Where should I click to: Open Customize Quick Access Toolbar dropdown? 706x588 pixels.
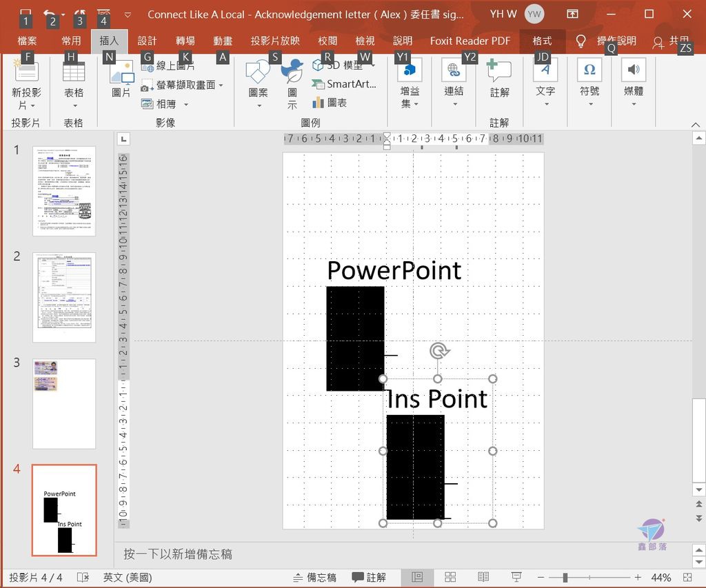[x=128, y=15]
